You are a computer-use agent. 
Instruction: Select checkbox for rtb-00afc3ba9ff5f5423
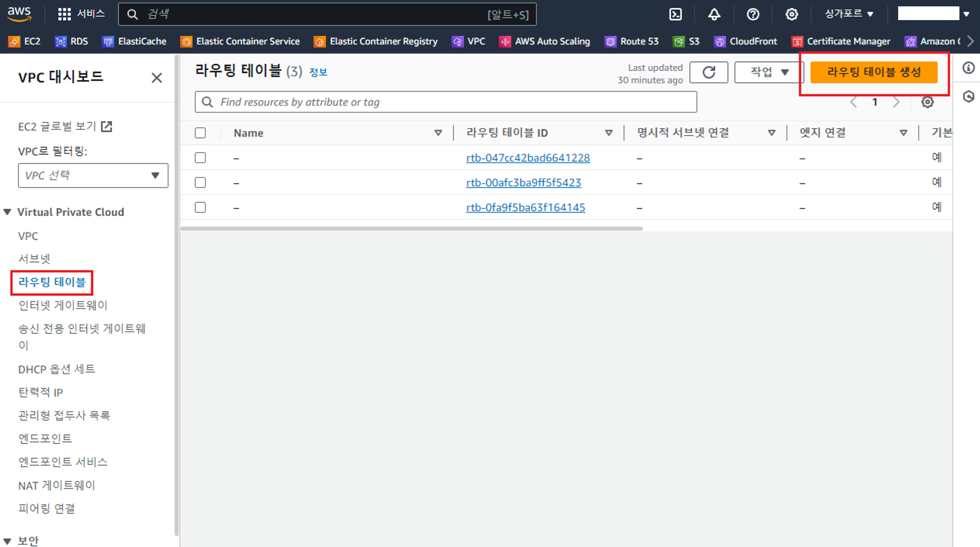[x=200, y=182]
